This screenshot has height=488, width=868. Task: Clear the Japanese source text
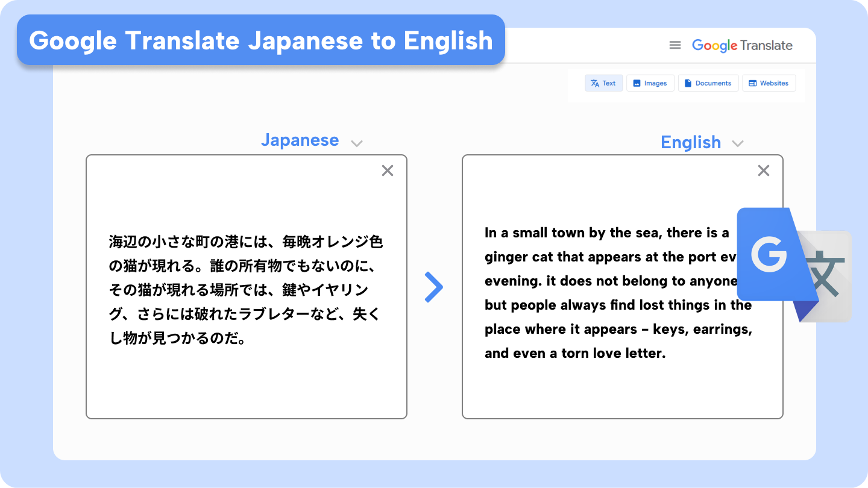(387, 170)
